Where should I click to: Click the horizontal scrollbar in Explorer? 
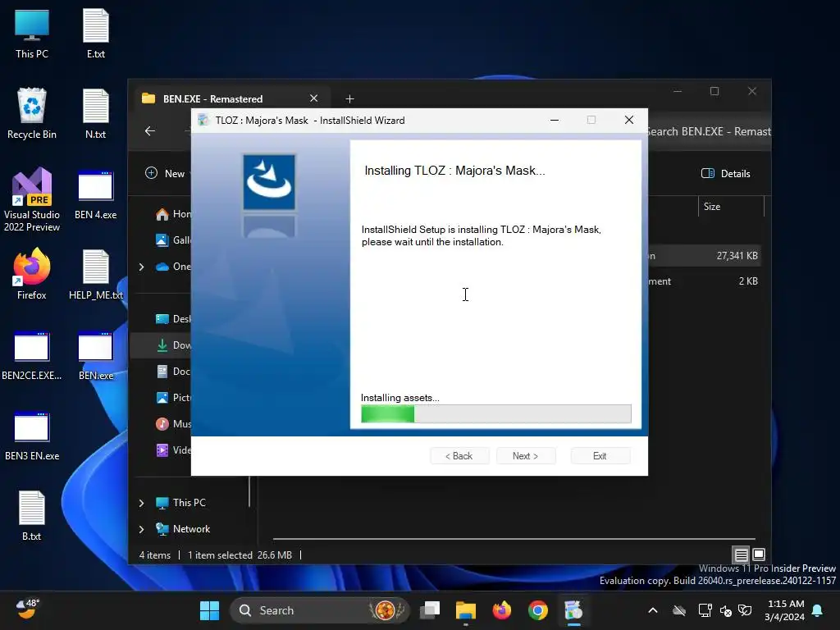click(514, 538)
